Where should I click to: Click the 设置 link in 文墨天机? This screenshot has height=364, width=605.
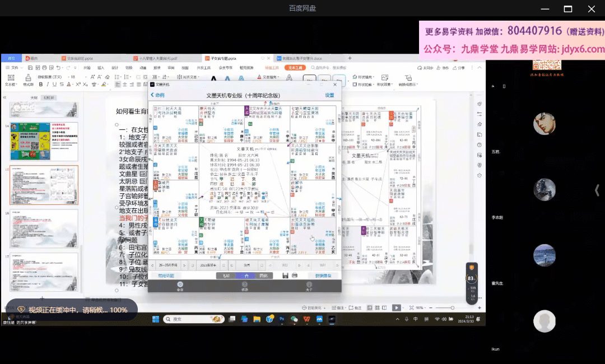click(x=329, y=96)
